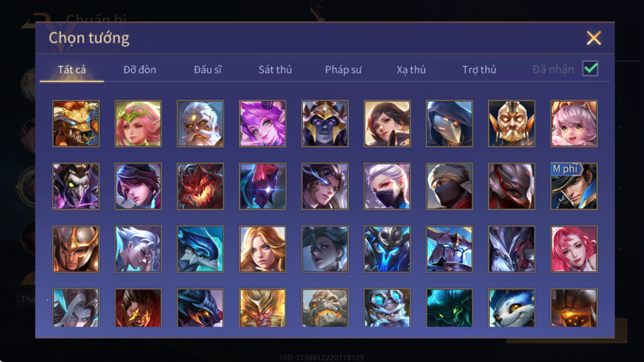This screenshot has width=644, height=362.
Task: Select the blue raccoon hero portrait
Action: [x=512, y=308]
